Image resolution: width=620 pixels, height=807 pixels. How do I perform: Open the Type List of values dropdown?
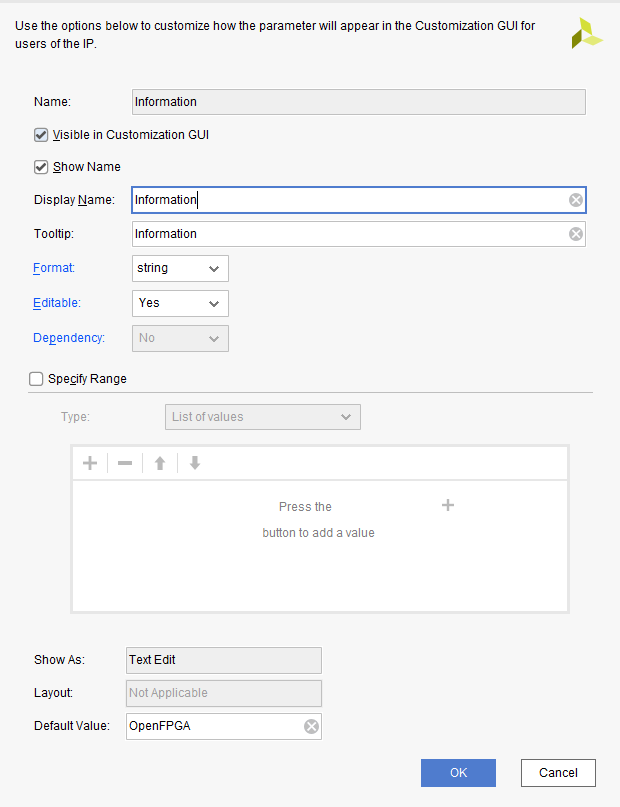click(x=263, y=417)
